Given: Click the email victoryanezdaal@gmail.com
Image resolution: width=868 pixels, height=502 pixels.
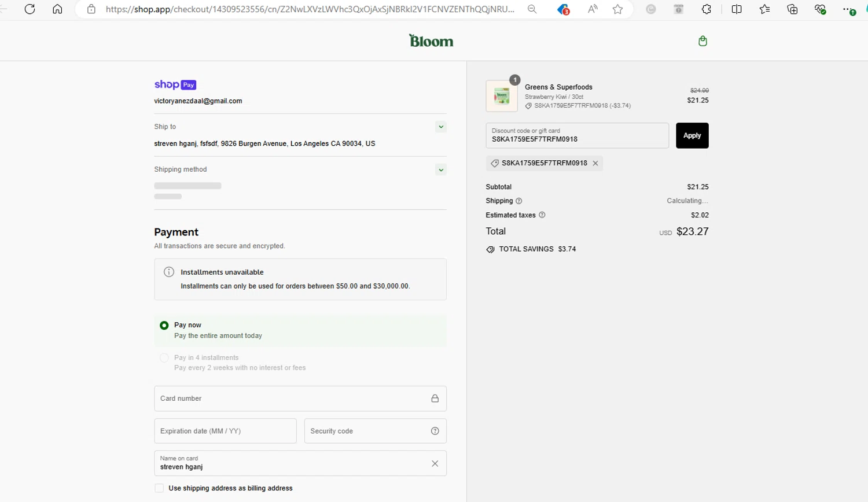Looking at the screenshot, I should coord(198,101).
